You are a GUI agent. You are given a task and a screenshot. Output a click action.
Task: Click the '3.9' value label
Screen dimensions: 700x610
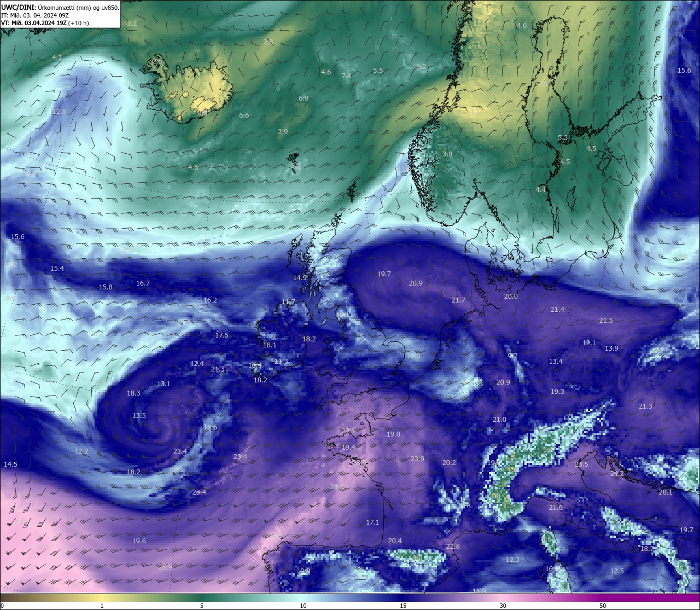[x=283, y=132]
